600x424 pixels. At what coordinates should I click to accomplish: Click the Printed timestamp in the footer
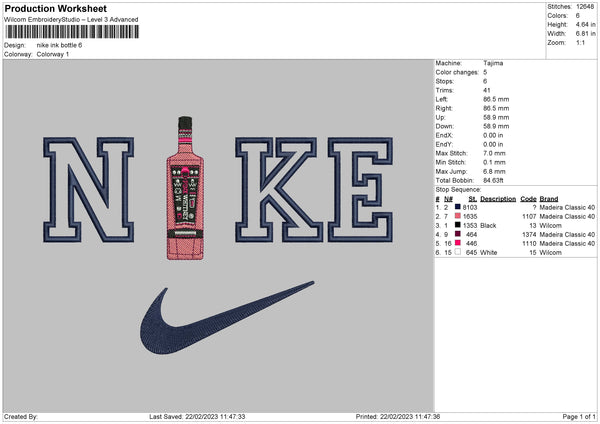[410, 416]
